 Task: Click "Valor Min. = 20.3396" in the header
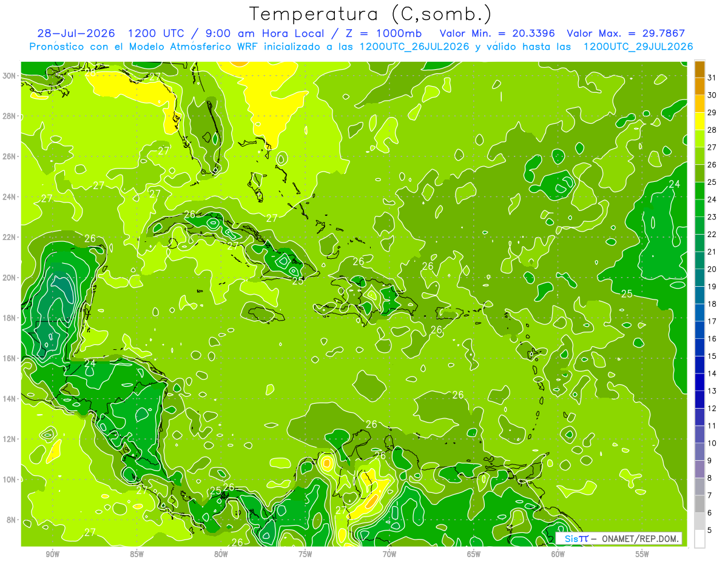(497, 33)
